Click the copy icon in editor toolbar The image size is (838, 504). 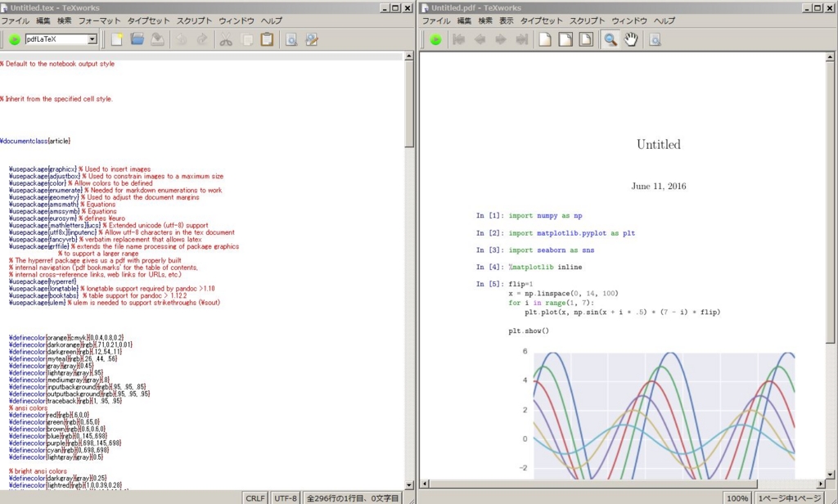[246, 39]
